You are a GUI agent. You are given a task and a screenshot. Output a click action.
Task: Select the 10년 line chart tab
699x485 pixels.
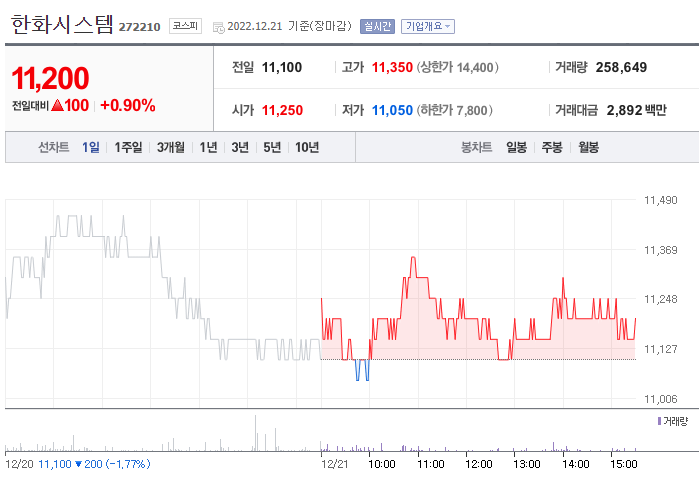tap(307, 147)
